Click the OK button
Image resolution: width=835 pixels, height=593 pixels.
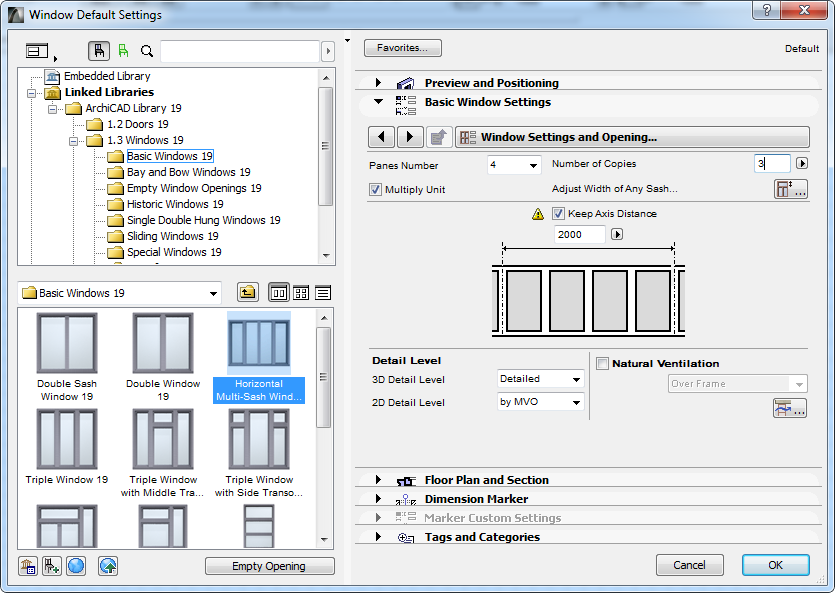[776, 565]
